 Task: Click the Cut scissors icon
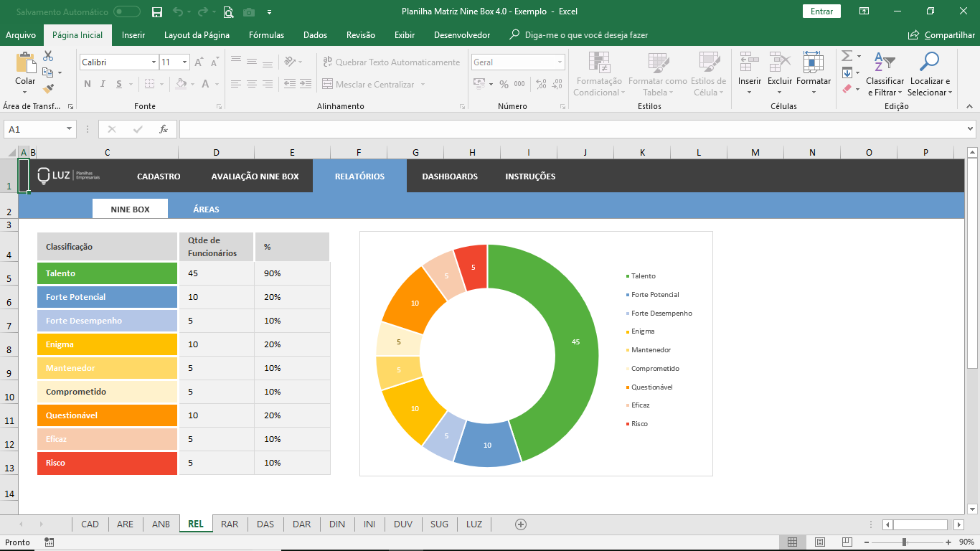coord(48,56)
